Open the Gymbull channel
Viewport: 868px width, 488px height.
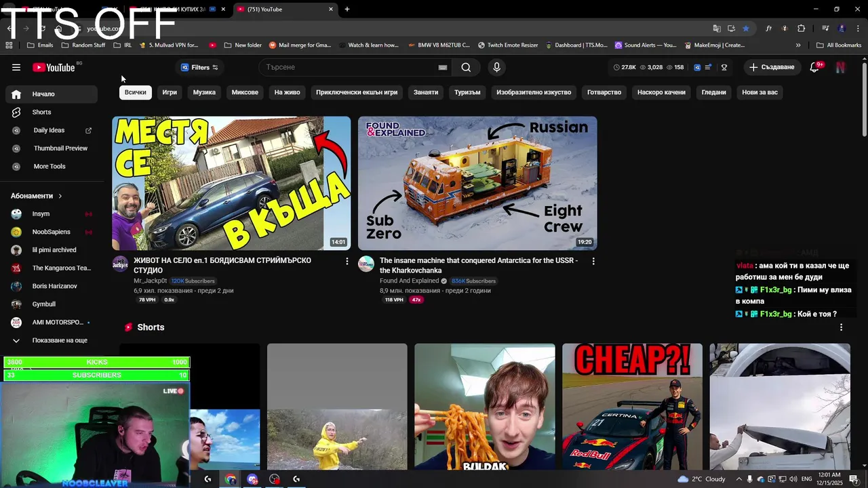(x=52, y=304)
